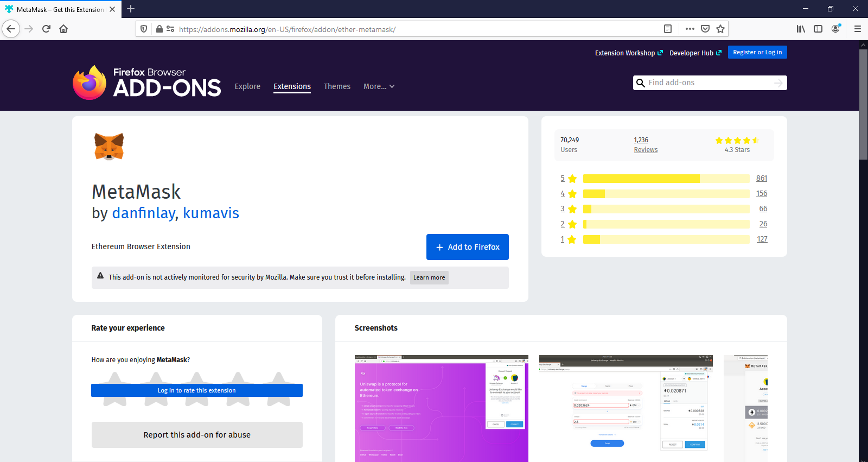Image resolution: width=868 pixels, height=462 pixels.
Task: Click the MetaMask fox icon
Action: coord(109,147)
